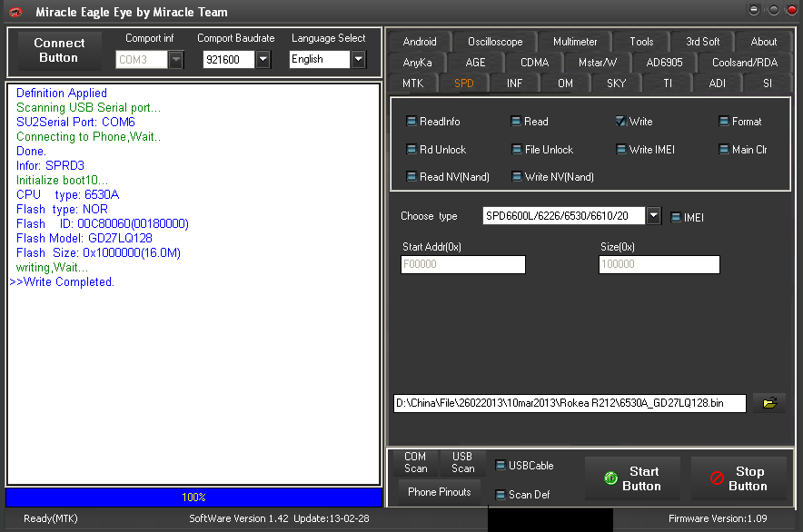
Task: Open the Tools tab
Action: [641, 42]
